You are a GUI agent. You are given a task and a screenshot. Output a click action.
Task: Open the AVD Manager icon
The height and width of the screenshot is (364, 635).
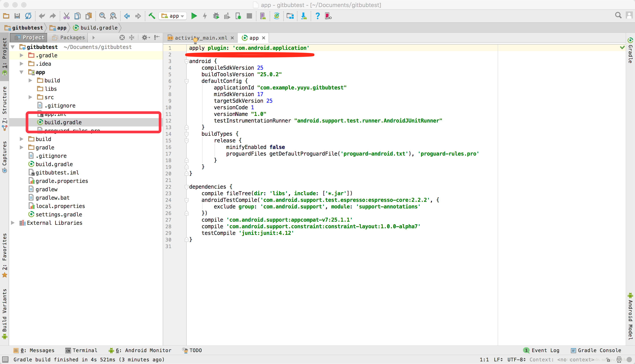tap(263, 16)
